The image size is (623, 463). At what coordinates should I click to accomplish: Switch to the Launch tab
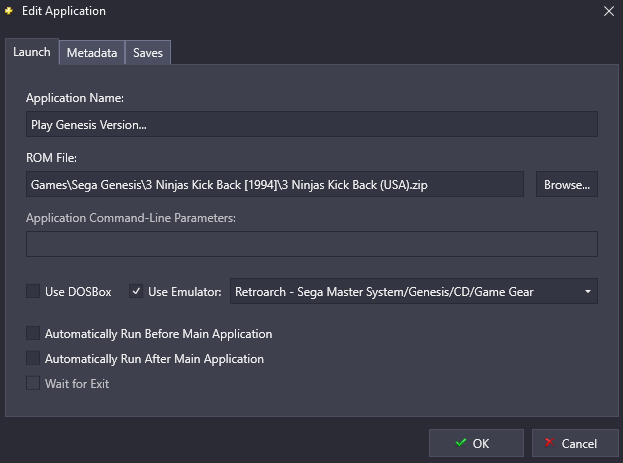coord(32,52)
